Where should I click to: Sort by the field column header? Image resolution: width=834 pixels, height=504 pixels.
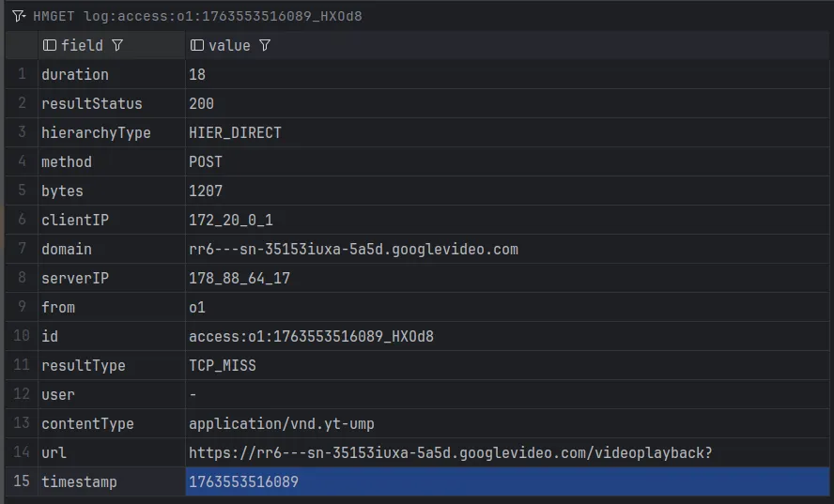(x=82, y=45)
